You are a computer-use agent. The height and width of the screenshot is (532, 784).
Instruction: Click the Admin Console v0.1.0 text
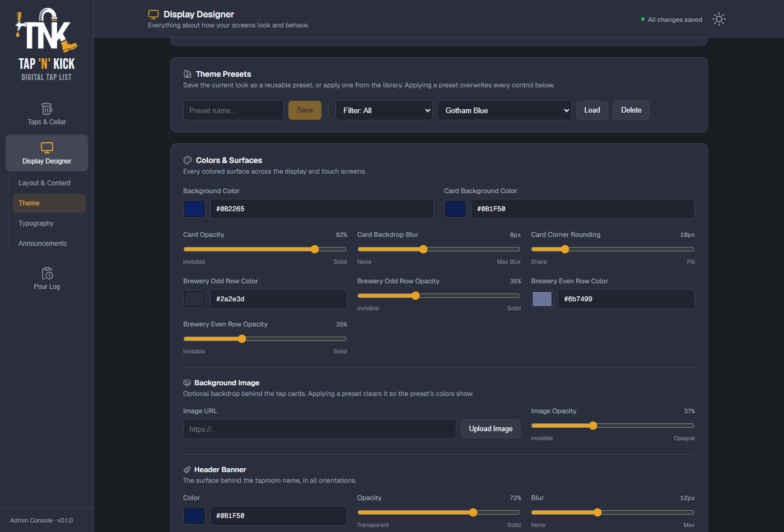pos(41,520)
